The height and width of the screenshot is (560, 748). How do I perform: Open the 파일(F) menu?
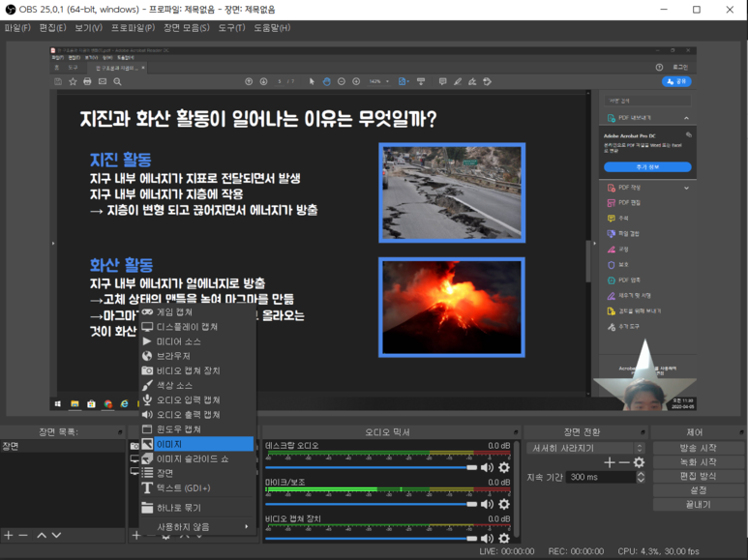(x=17, y=28)
